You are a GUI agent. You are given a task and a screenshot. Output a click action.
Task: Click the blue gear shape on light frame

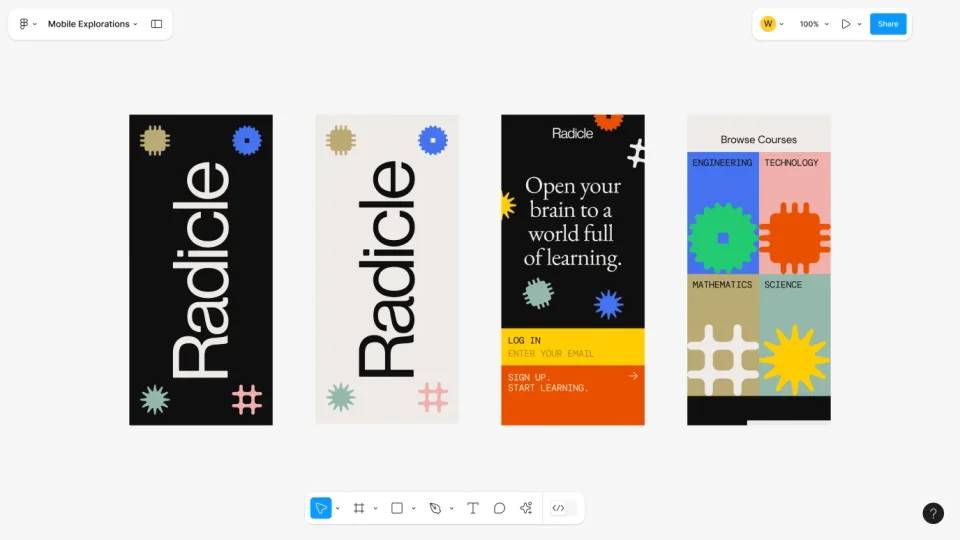[433, 140]
